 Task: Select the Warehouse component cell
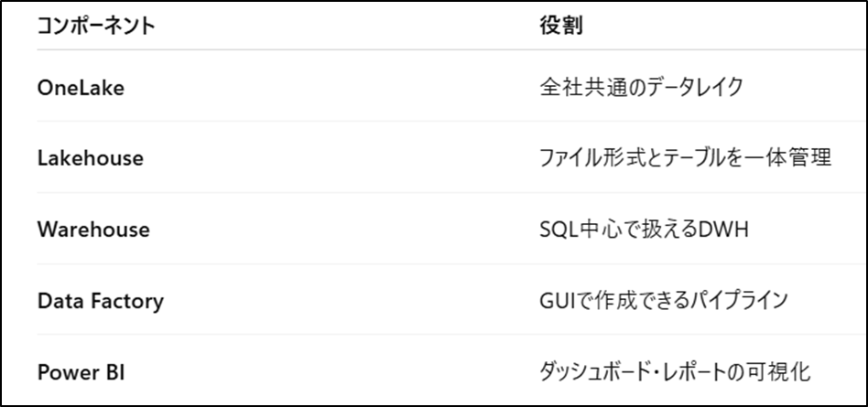click(x=93, y=230)
